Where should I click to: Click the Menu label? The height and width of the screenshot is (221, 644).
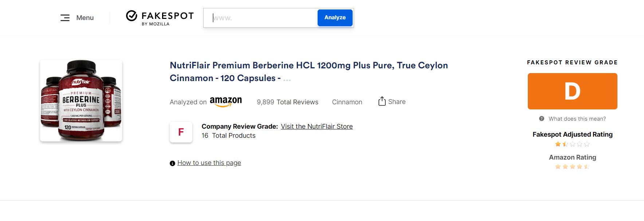pyautogui.click(x=85, y=18)
